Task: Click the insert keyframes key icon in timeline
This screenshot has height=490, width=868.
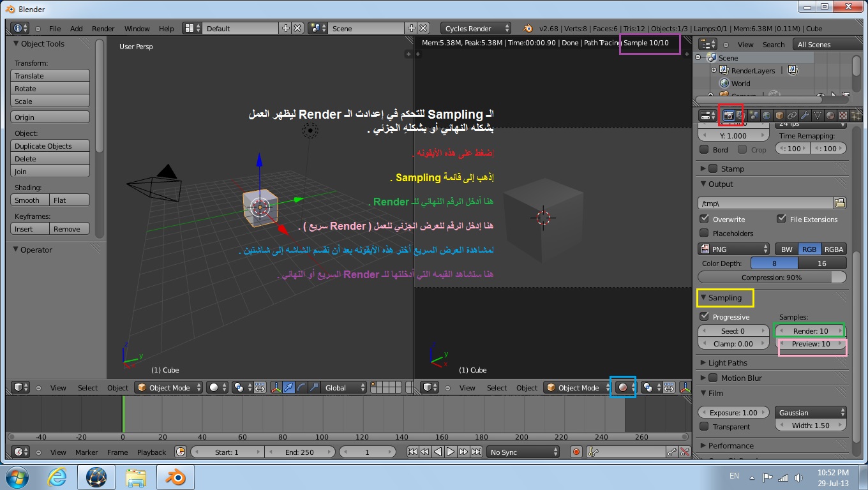Action: (x=672, y=452)
